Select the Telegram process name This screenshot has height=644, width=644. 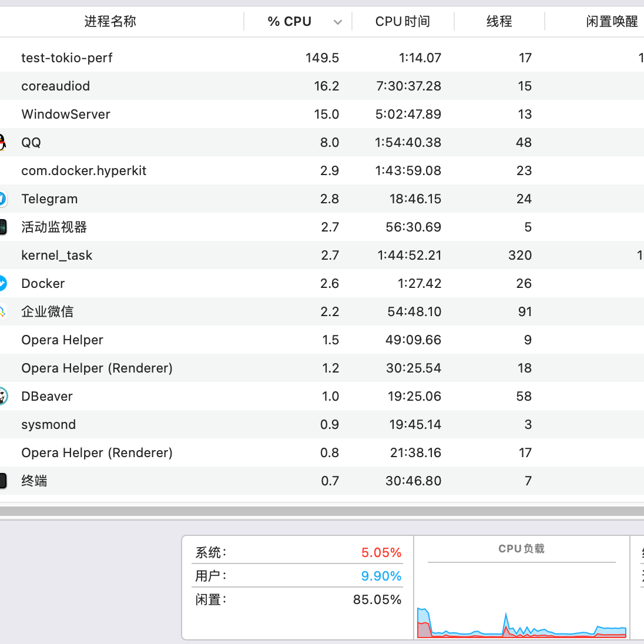point(49,199)
